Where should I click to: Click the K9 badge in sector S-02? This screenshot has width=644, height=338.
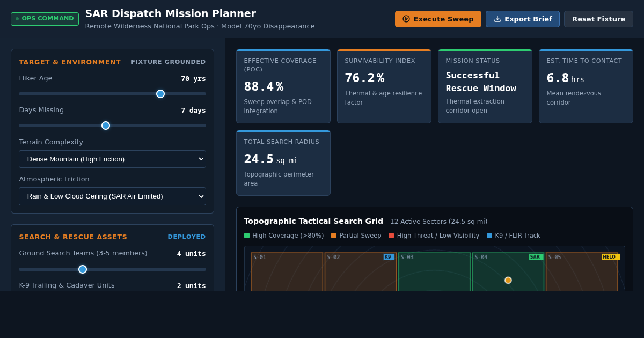click(389, 257)
